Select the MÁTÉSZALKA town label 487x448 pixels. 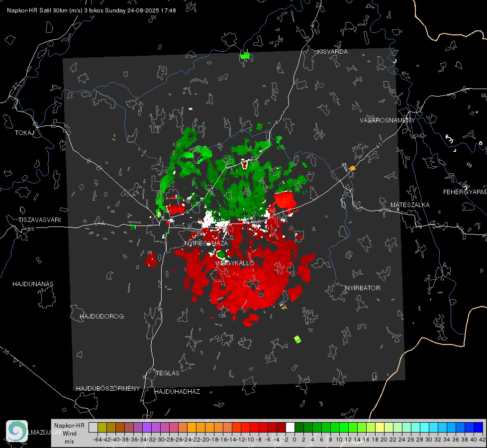pos(410,205)
